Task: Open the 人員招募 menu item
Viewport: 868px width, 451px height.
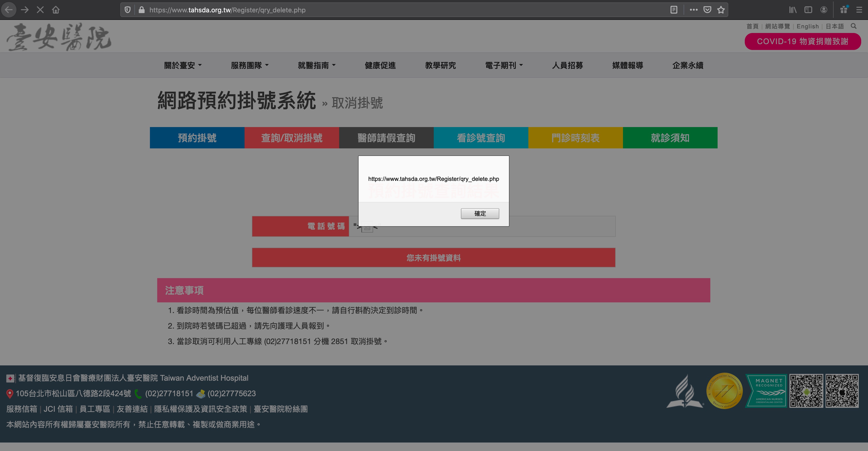Action: pos(567,65)
